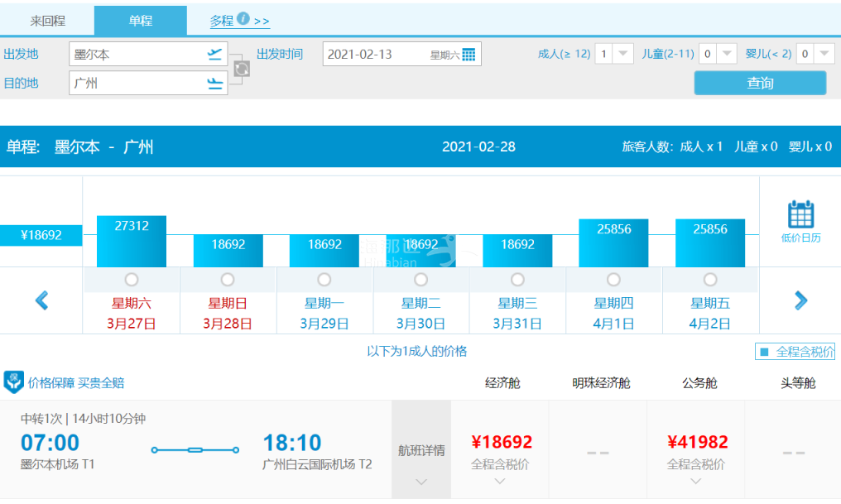
Task: Toggle the 全程含税价 checkbox
Action: point(764,352)
